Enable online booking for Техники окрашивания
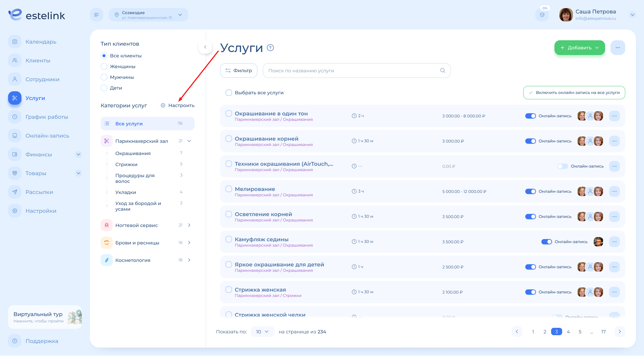The image size is (644, 357). (562, 166)
